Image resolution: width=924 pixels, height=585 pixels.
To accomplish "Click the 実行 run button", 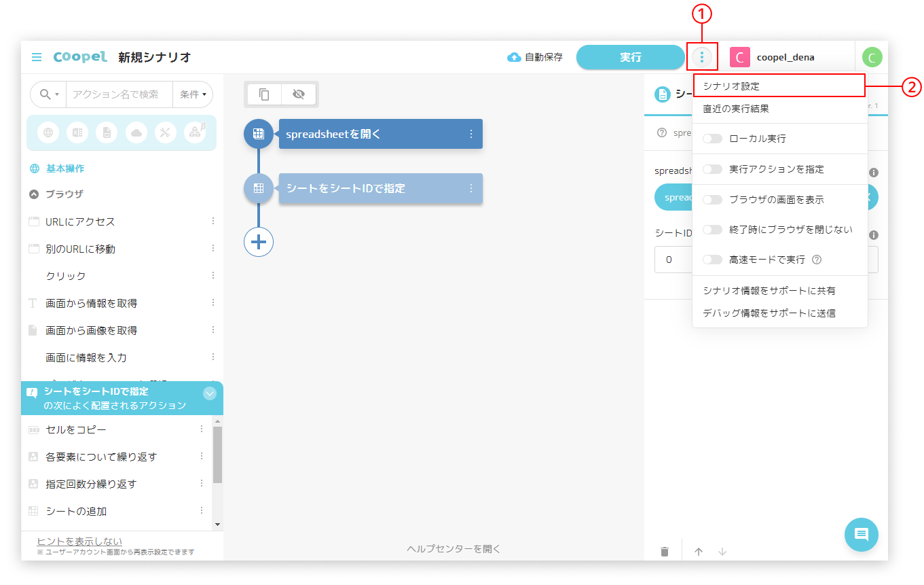I will (631, 57).
